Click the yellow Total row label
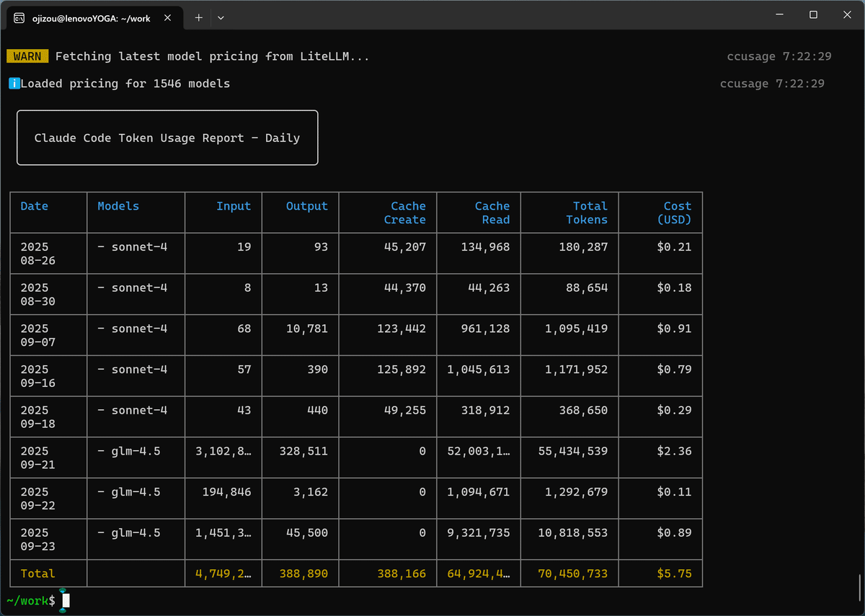 coord(37,573)
